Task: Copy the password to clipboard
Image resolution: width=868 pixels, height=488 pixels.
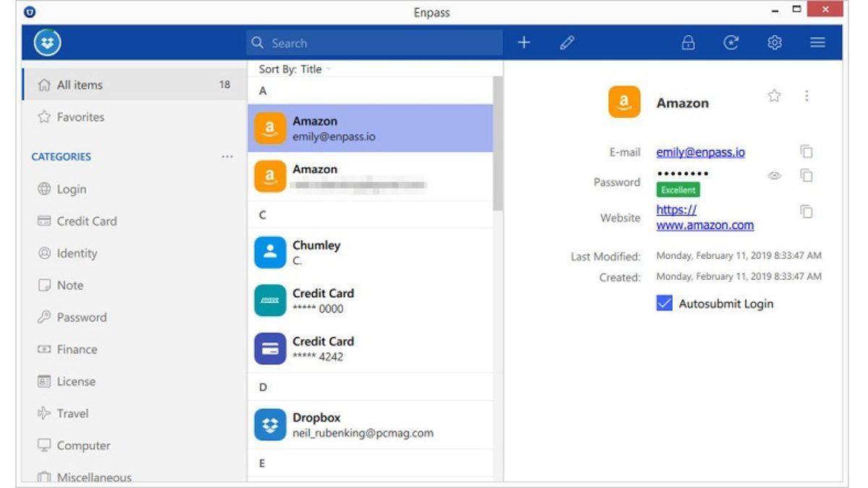Action: pyautogui.click(x=804, y=175)
